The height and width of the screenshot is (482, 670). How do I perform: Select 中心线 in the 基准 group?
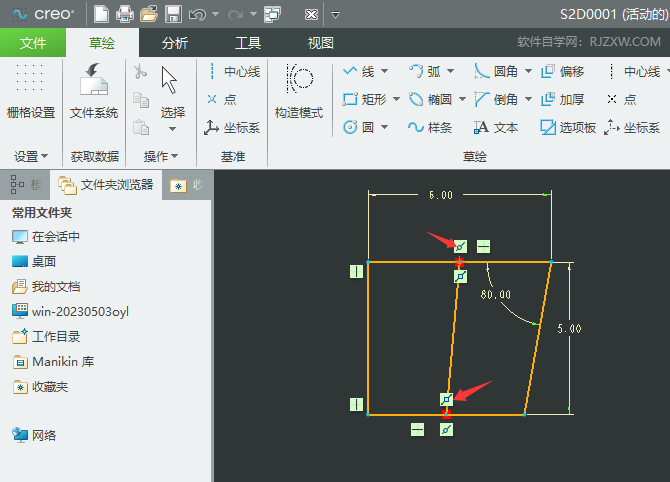pos(233,71)
